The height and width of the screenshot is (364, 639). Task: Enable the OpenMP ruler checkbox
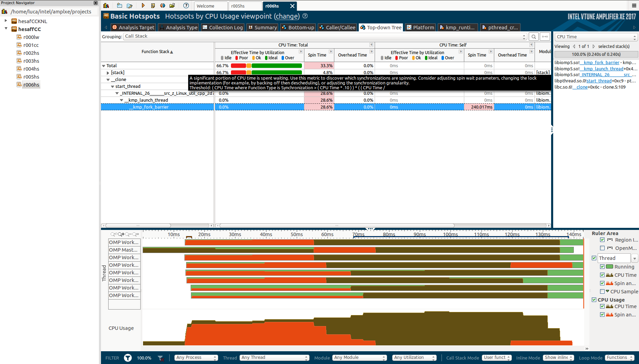602,248
